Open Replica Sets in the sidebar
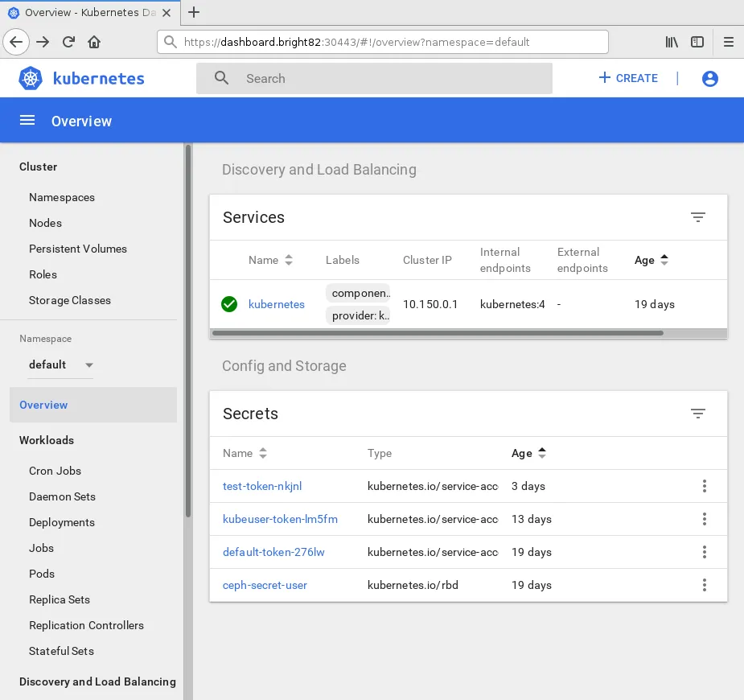Viewport: 744px width, 700px height. click(60, 599)
